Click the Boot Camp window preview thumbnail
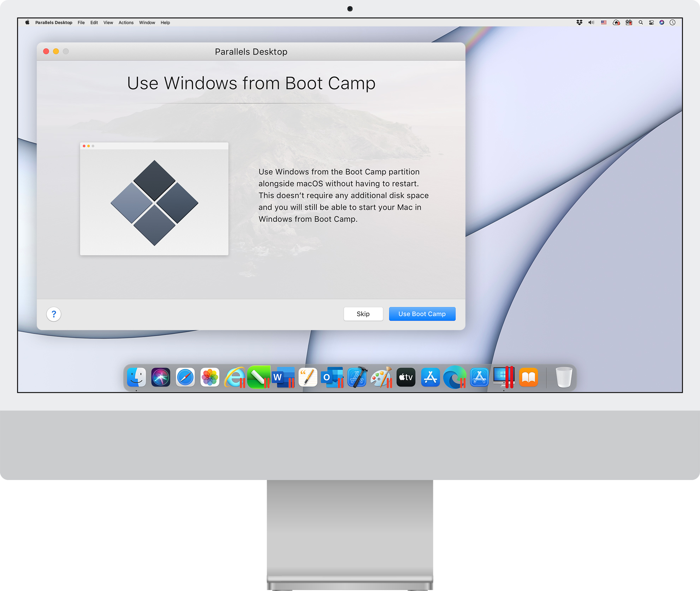This screenshot has height=591, width=700. (154, 199)
